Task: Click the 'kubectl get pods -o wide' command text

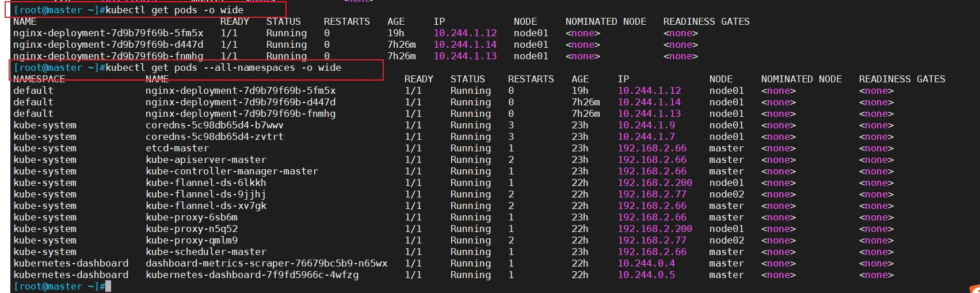Action: point(174,10)
